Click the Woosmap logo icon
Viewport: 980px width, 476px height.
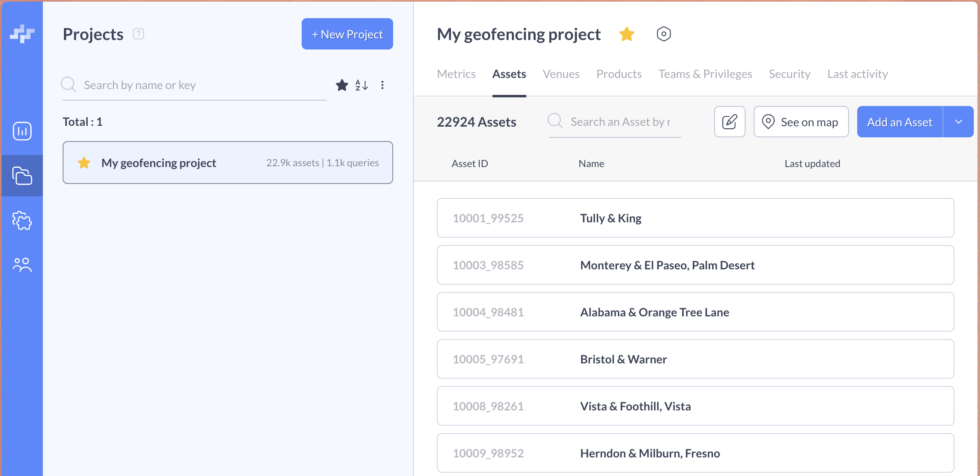click(x=22, y=34)
